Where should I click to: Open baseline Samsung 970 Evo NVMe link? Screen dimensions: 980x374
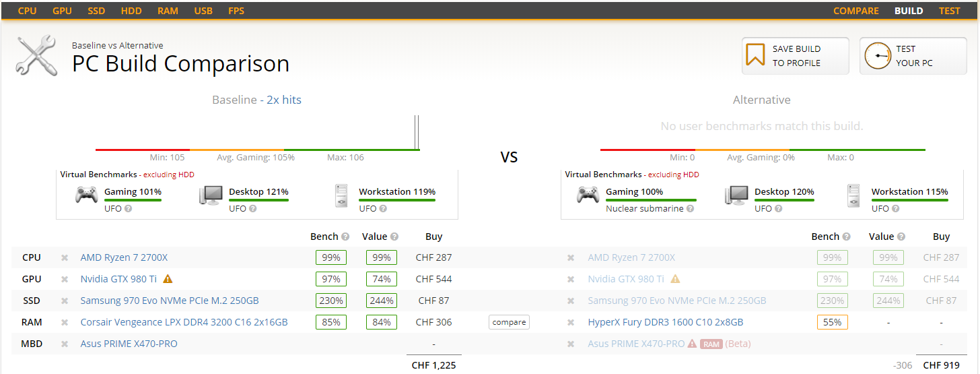tap(170, 301)
